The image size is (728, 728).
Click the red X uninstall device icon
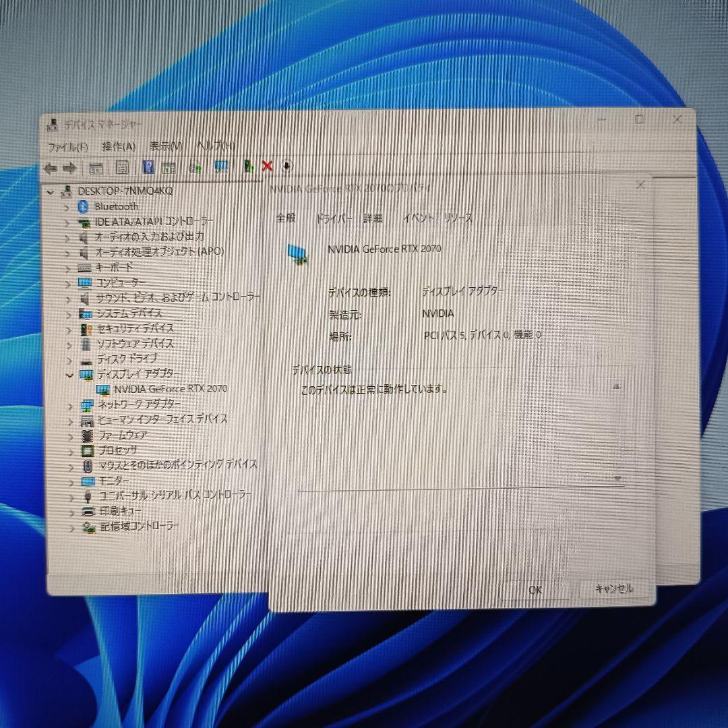pos(267,166)
